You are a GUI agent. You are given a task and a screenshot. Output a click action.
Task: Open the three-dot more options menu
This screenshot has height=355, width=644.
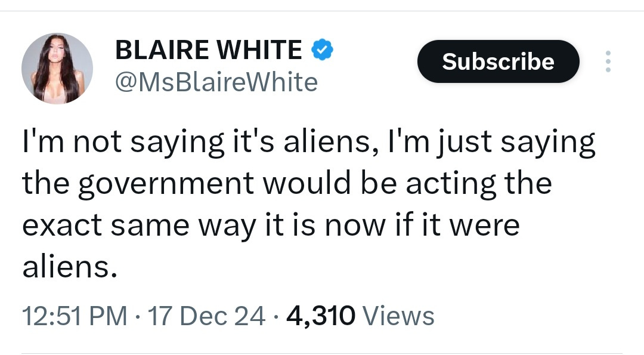(608, 61)
